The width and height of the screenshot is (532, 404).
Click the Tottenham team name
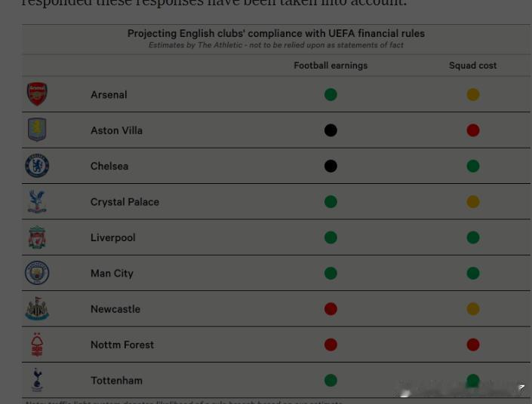click(116, 381)
